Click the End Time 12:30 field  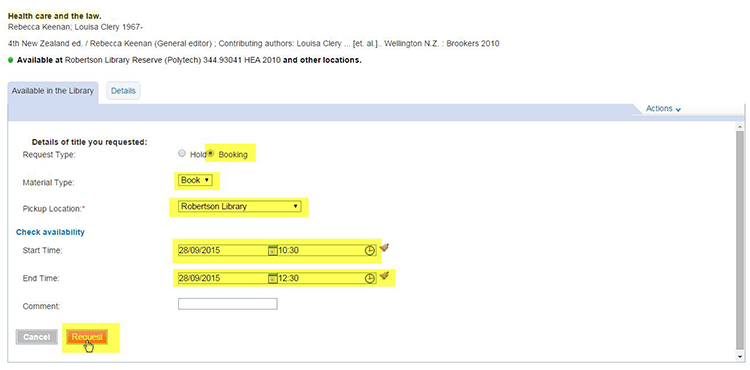(321, 278)
